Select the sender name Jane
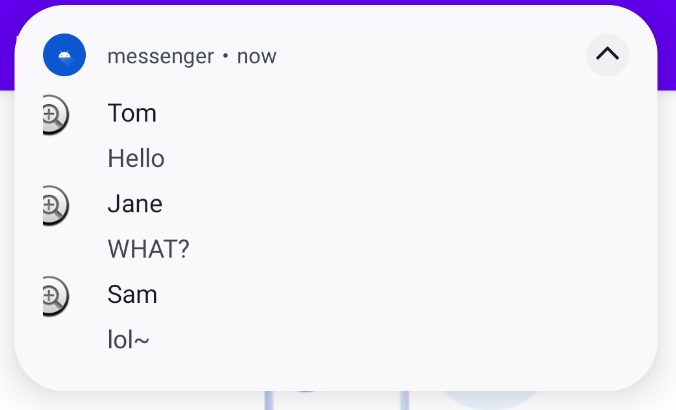Viewport: 676px width, 410px height. point(135,203)
